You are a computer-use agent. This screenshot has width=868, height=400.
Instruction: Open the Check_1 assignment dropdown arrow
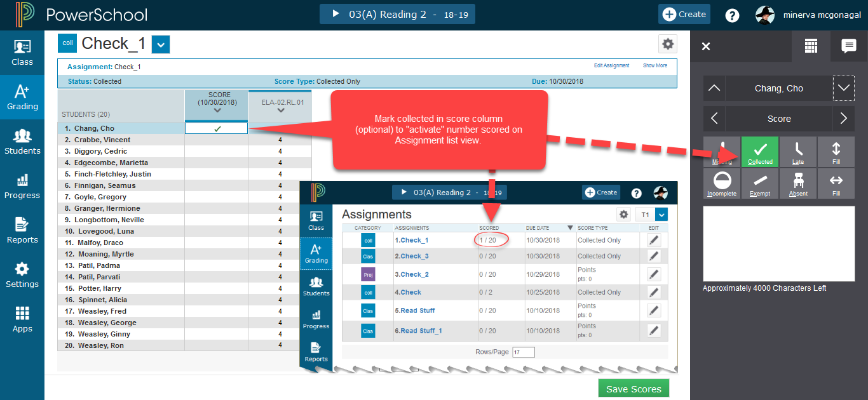click(161, 44)
